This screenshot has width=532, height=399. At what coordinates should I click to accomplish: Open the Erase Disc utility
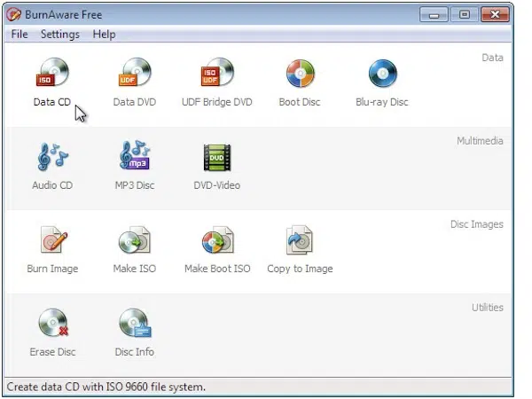pyautogui.click(x=52, y=332)
